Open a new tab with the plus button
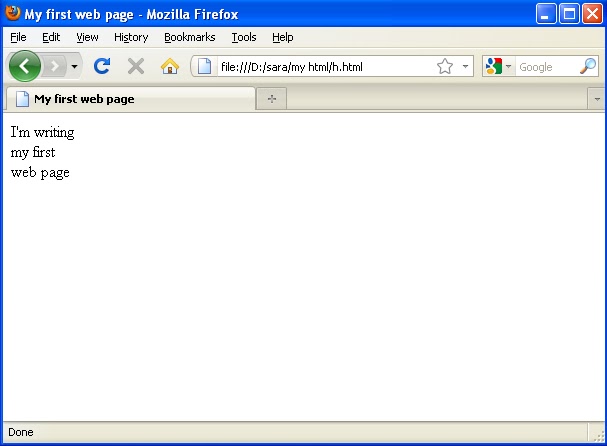Viewport: 607px width, 446px height. point(272,99)
